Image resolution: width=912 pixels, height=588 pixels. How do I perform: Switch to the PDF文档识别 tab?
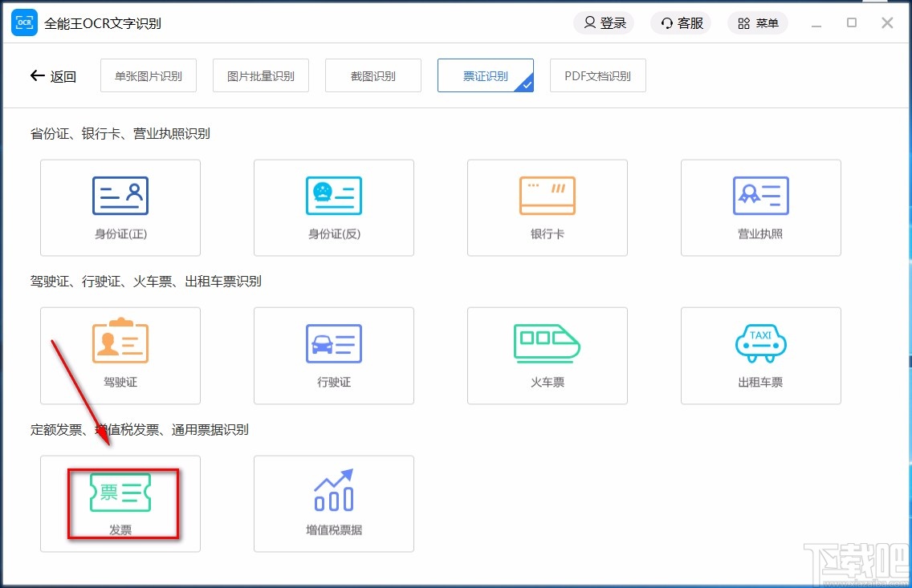coord(597,75)
